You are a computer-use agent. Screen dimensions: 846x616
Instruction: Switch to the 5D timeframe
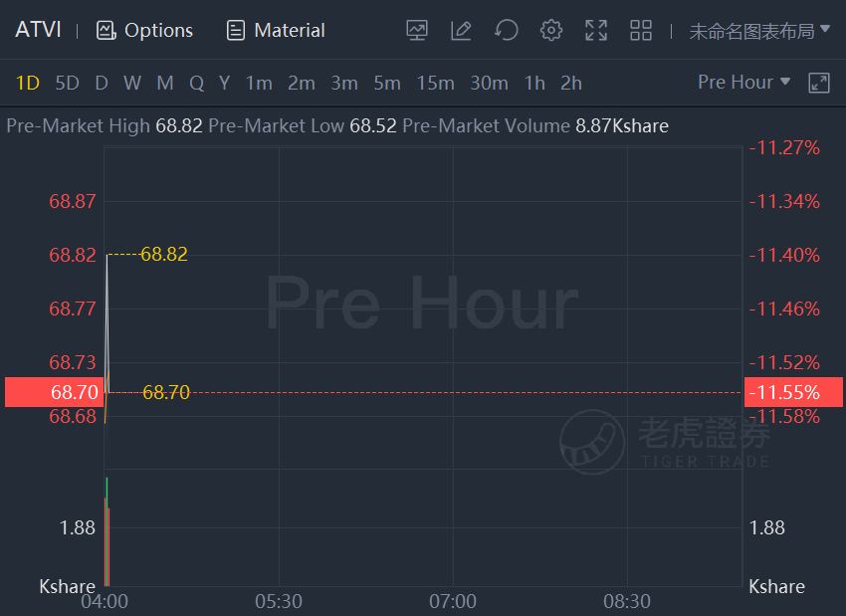pyautogui.click(x=68, y=83)
